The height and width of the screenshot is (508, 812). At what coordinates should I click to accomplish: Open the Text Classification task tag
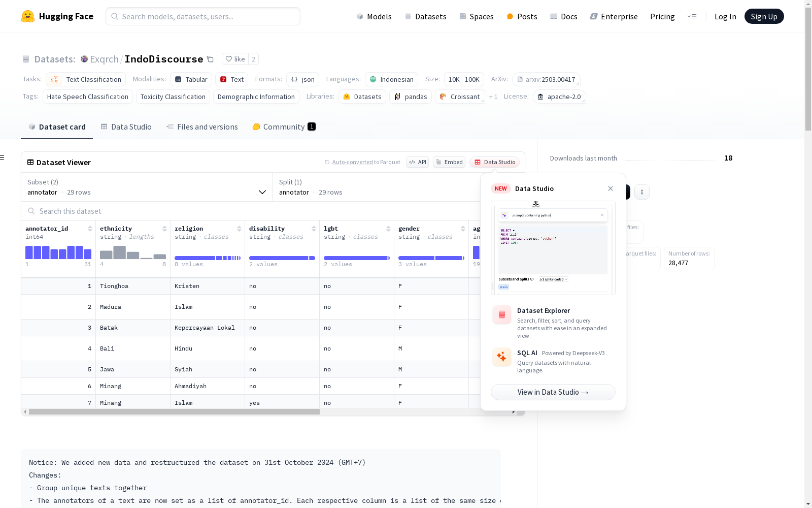click(86, 79)
